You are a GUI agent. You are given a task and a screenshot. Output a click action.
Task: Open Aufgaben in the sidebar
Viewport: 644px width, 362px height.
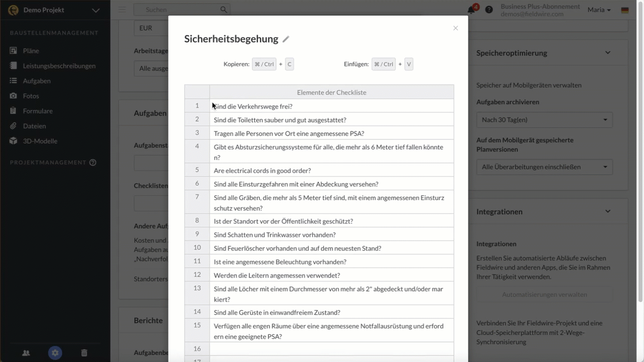point(37,81)
